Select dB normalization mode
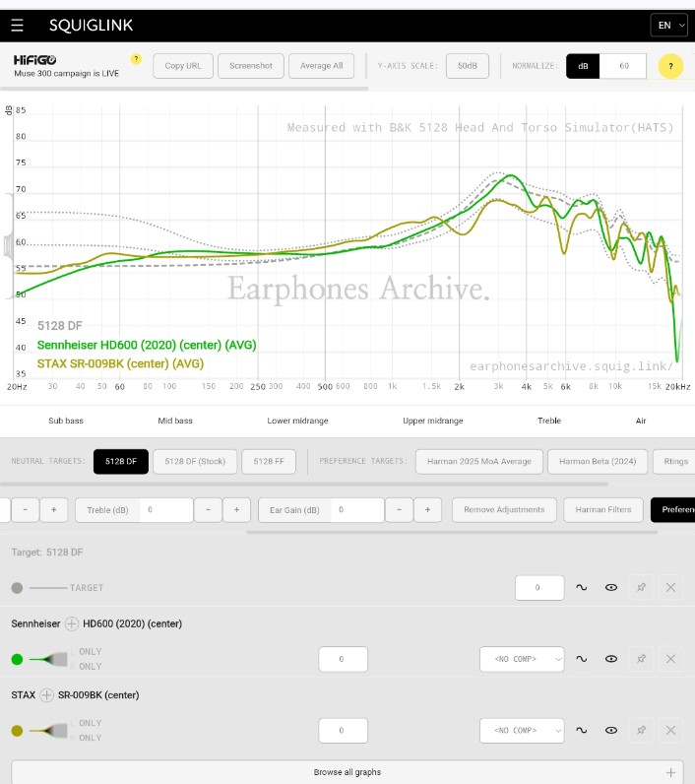This screenshot has height=784, width=695. point(583,66)
